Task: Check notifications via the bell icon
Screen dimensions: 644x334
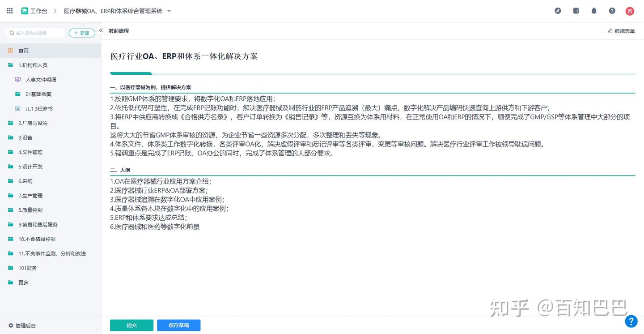Action: point(594,10)
